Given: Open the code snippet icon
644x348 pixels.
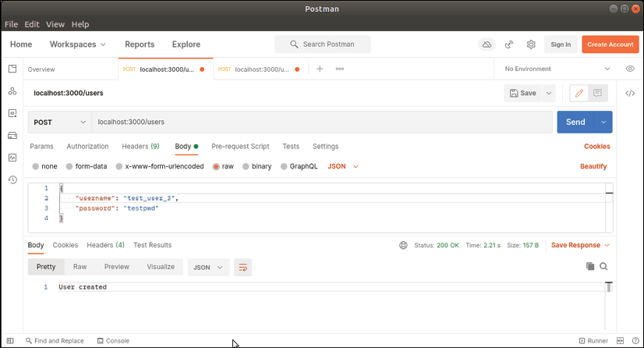Looking at the screenshot, I should point(630,94).
